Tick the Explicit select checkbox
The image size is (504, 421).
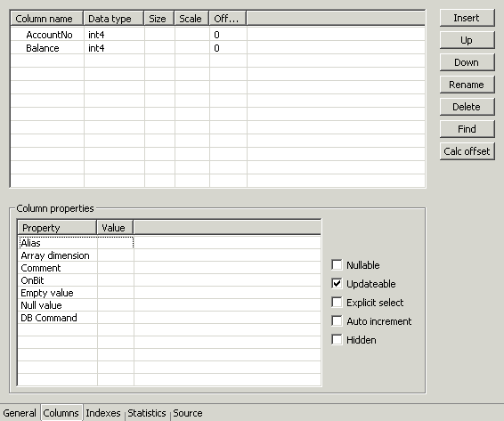tap(337, 302)
